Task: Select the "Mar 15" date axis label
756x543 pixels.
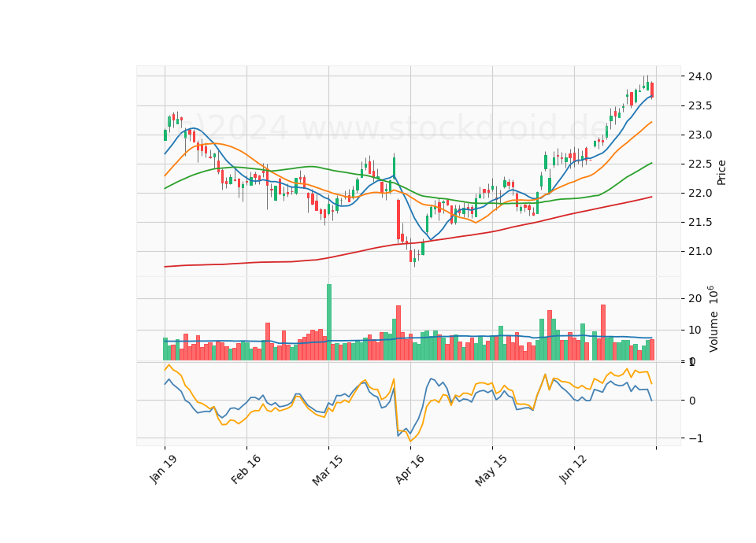Action: 328,469
